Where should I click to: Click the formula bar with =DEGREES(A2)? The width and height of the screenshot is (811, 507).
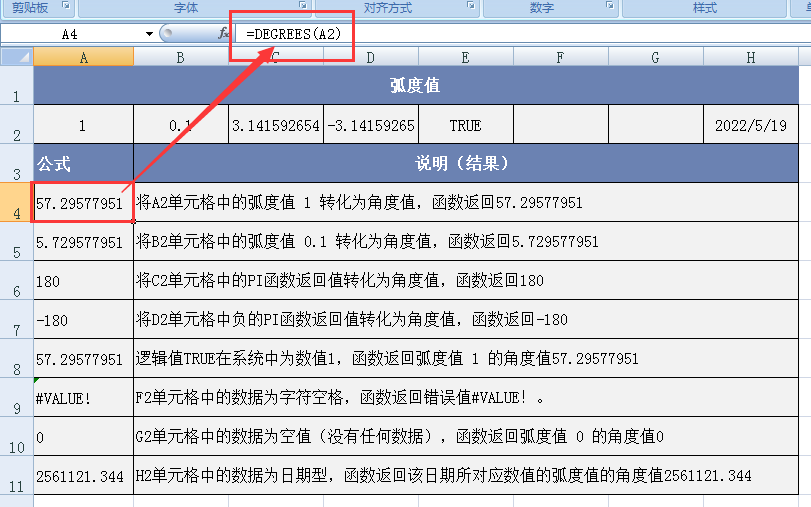point(522,34)
